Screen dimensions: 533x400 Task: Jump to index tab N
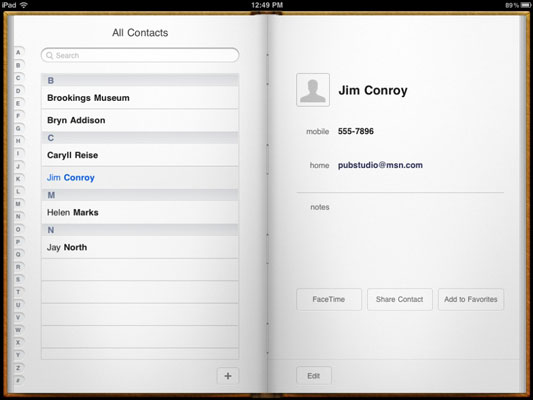[x=18, y=216]
